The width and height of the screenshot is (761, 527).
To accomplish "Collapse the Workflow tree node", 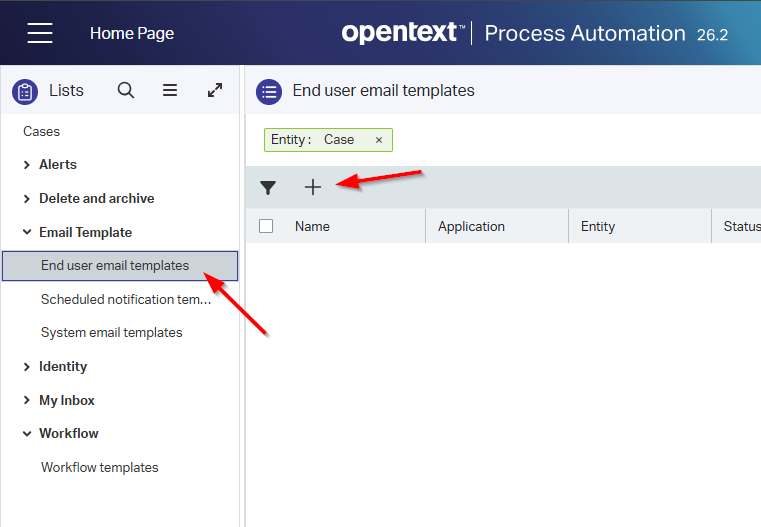I will tap(27, 434).
